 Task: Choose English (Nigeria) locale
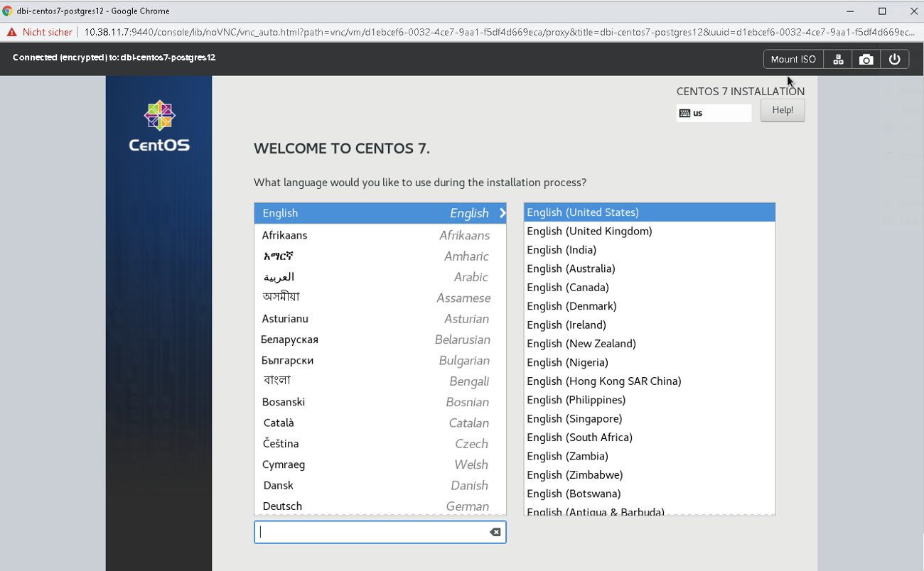click(650, 362)
